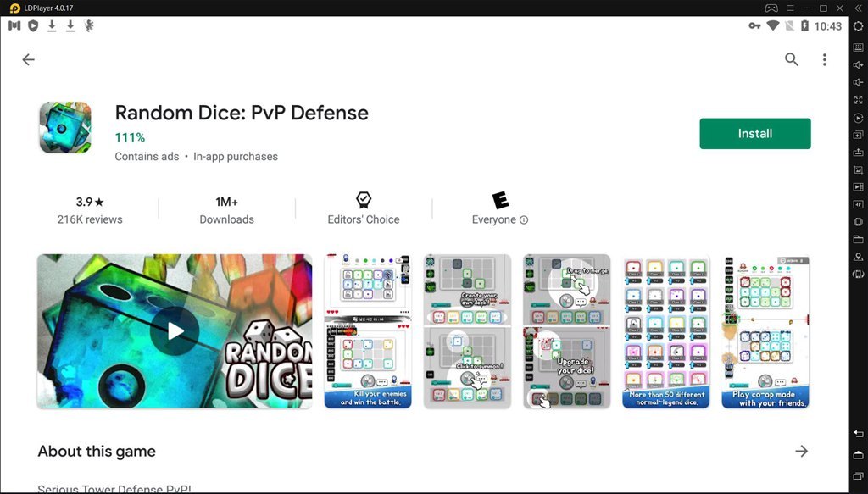The width and height of the screenshot is (868, 494).
Task: Go back using the arrow at top left
Action: point(28,60)
